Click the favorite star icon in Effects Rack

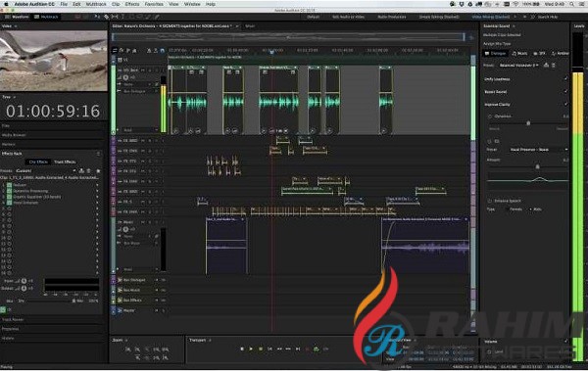click(98, 171)
